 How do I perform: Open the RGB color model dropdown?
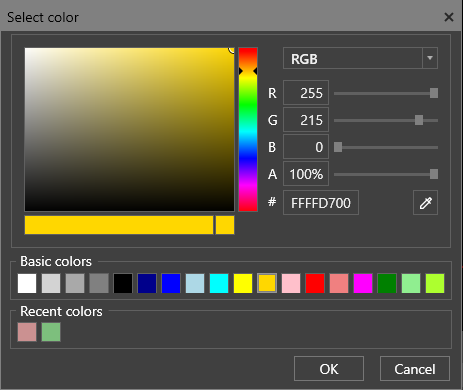[430, 58]
